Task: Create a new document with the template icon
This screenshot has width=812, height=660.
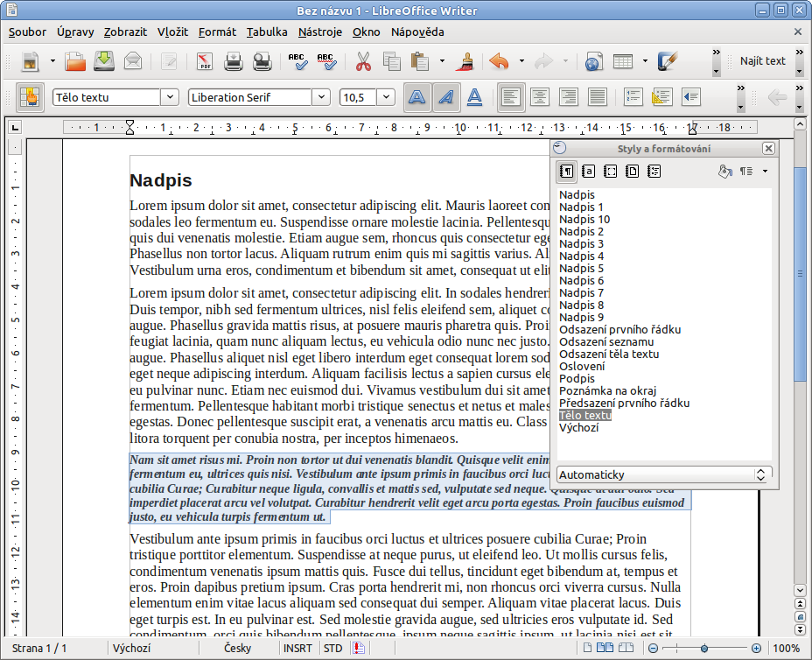Action: point(31,61)
